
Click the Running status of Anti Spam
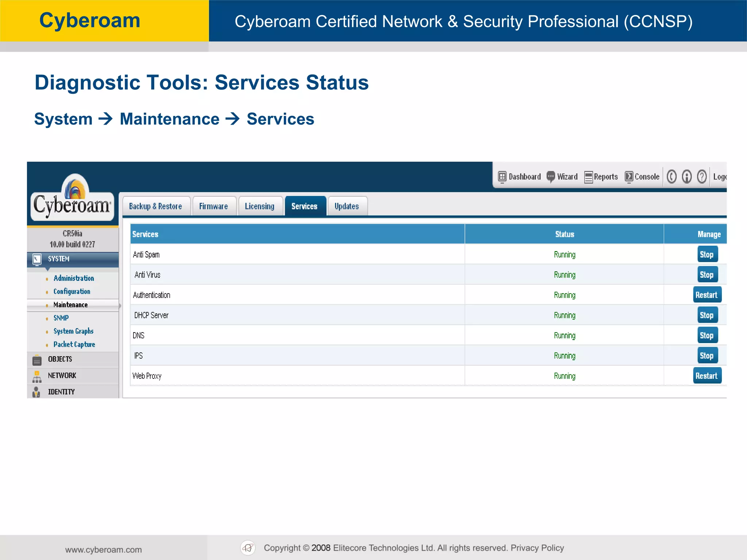pyautogui.click(x=565, y=255)
